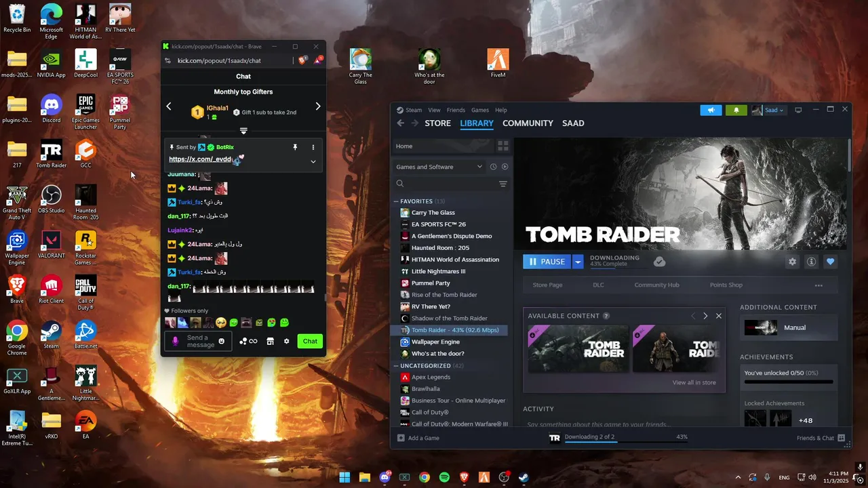Pin the BotRix message in chat
Viewport: 868px width, 488px height.
pyautogui.click(x=295, y=147)
